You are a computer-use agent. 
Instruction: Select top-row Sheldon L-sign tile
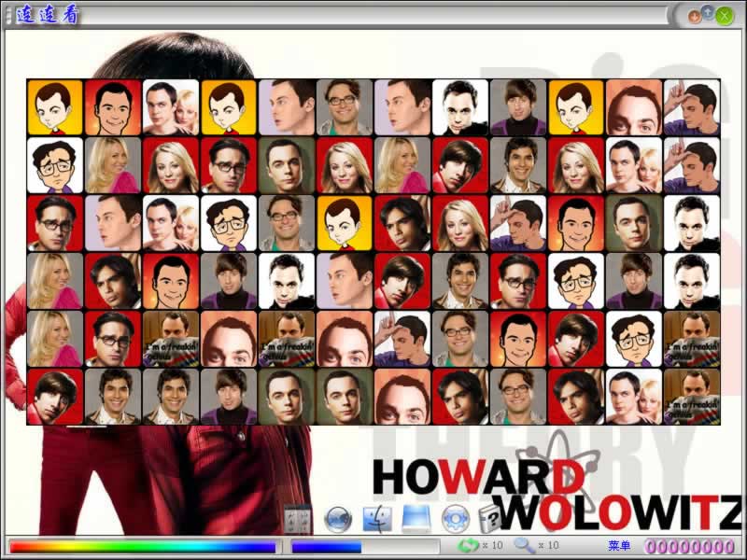[692, 107]
